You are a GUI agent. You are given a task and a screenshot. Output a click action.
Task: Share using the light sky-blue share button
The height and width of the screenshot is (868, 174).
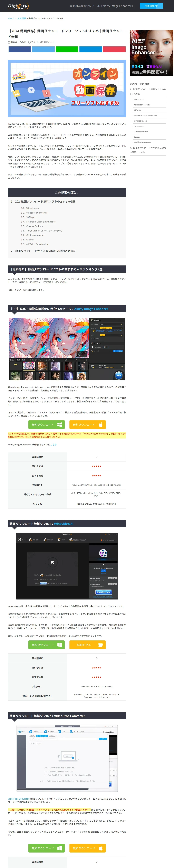(x=43, y=49)
